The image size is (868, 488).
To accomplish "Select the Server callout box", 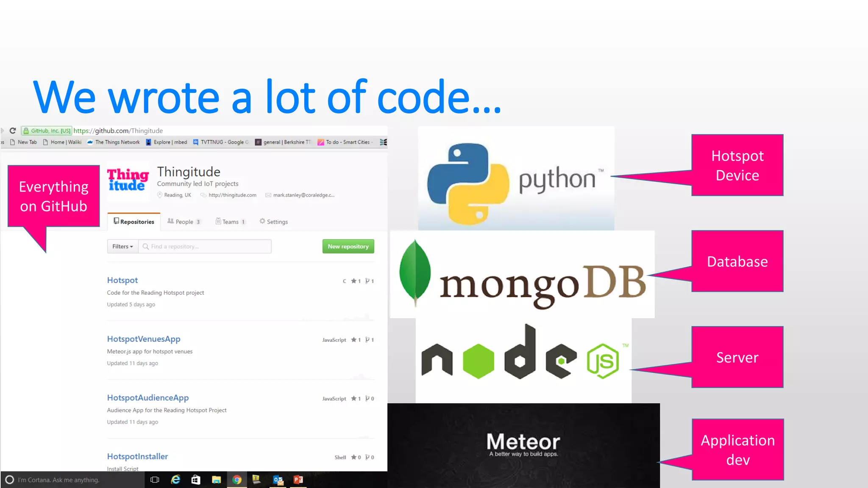I will coord(737,357).
